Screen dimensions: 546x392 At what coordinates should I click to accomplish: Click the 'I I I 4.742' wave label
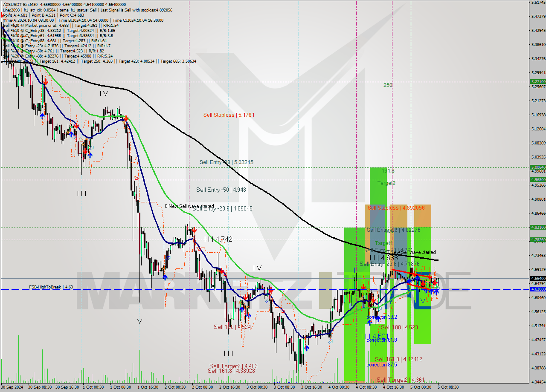pyautogui.click(x=218, y=239)
